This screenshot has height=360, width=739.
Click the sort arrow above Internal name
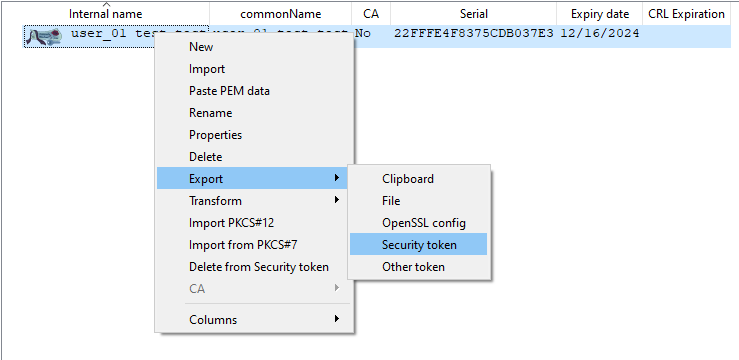[106, 4]
